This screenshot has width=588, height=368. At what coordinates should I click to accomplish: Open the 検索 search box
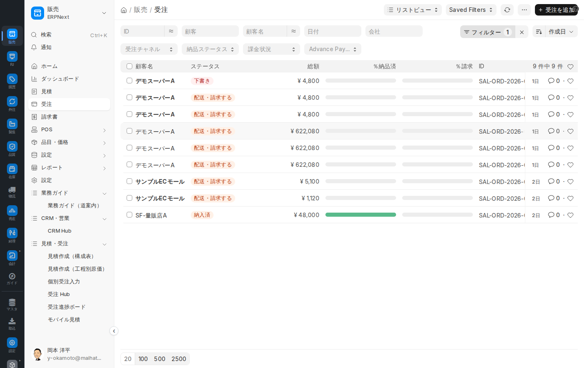click(69, 35)
